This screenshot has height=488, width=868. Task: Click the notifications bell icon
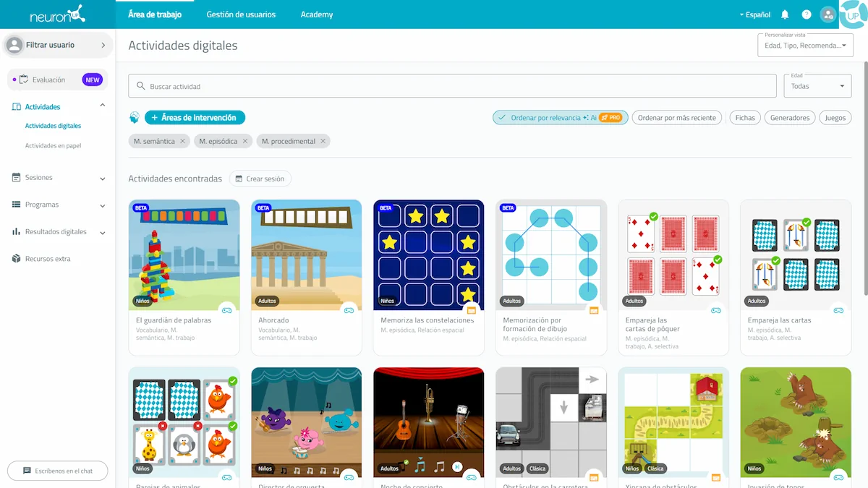tap(785, 14)
